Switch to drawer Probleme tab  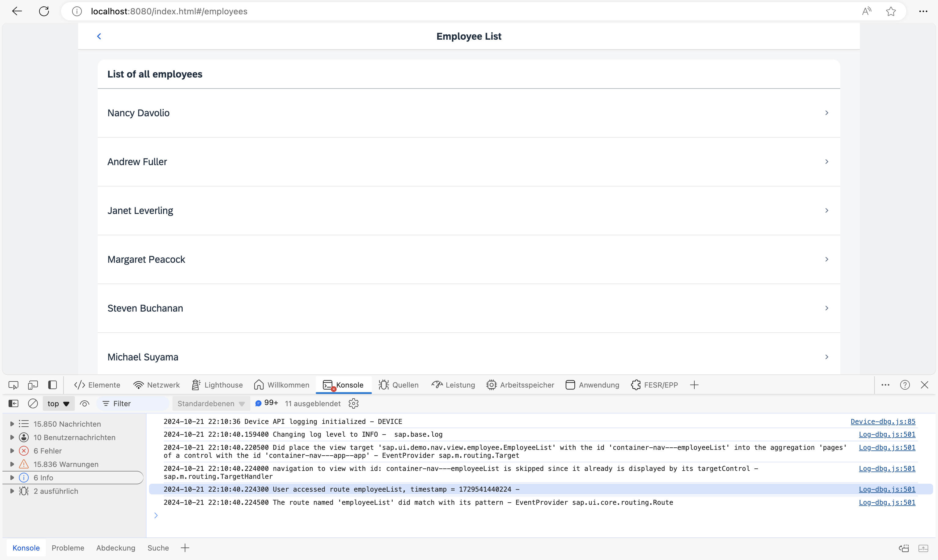pyautogui.click(x=68, y=548)
